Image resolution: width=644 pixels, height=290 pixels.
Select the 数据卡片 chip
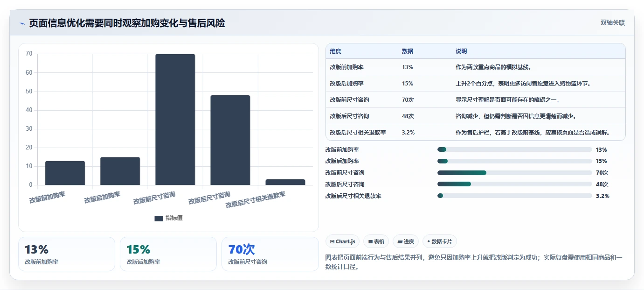pyautogui.click(x=439, y=241)
